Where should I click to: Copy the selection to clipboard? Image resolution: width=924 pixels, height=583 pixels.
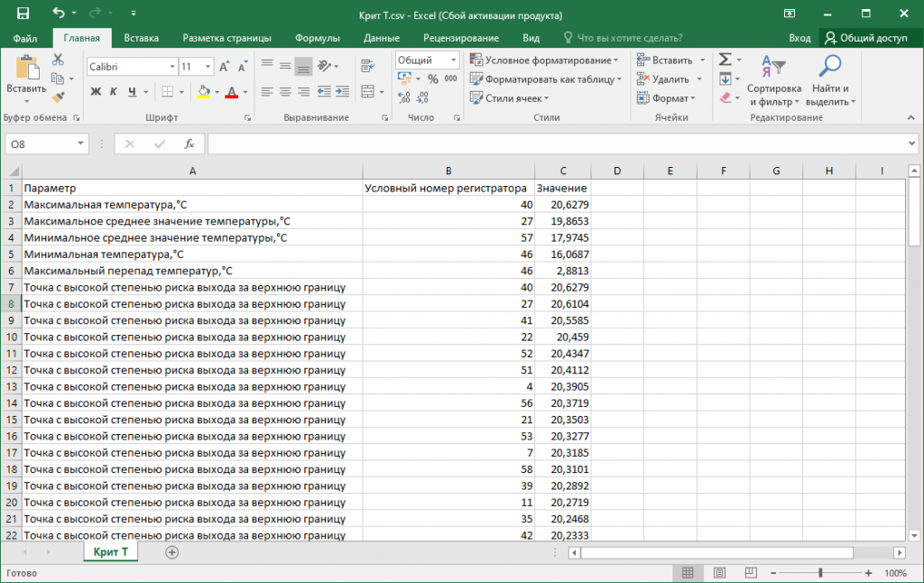(x=58, y=79)
